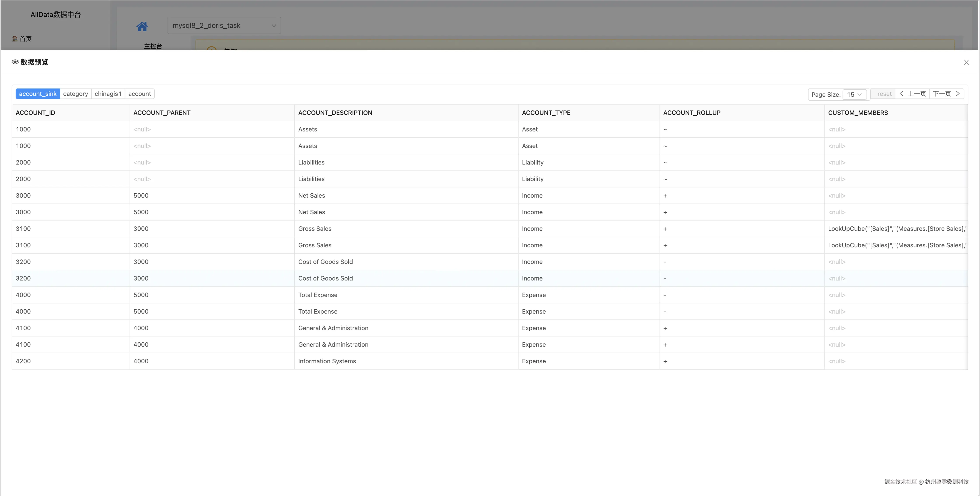Click the ACCOUNT_ID column header
Image resolution: width=980 pixels, height=496 pixels.
(35, 113)
